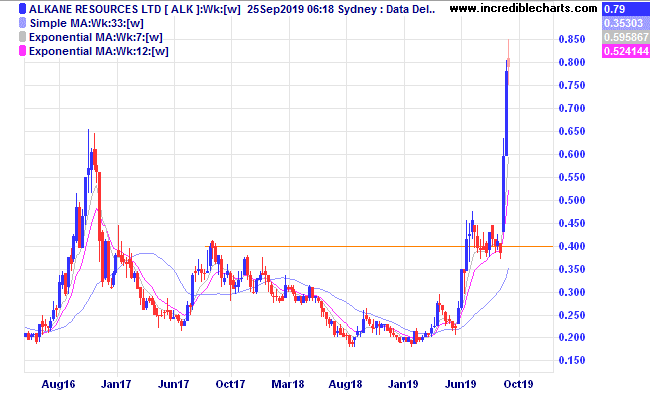Select the Simple MA:Wk:33:[w] legend label
651x395 pixels.
86,23
